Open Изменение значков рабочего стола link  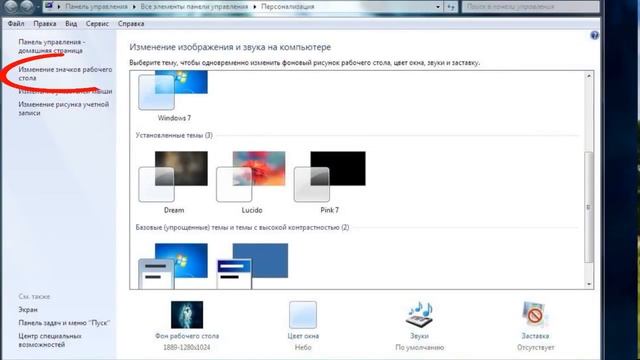click(x=65, y=73)
